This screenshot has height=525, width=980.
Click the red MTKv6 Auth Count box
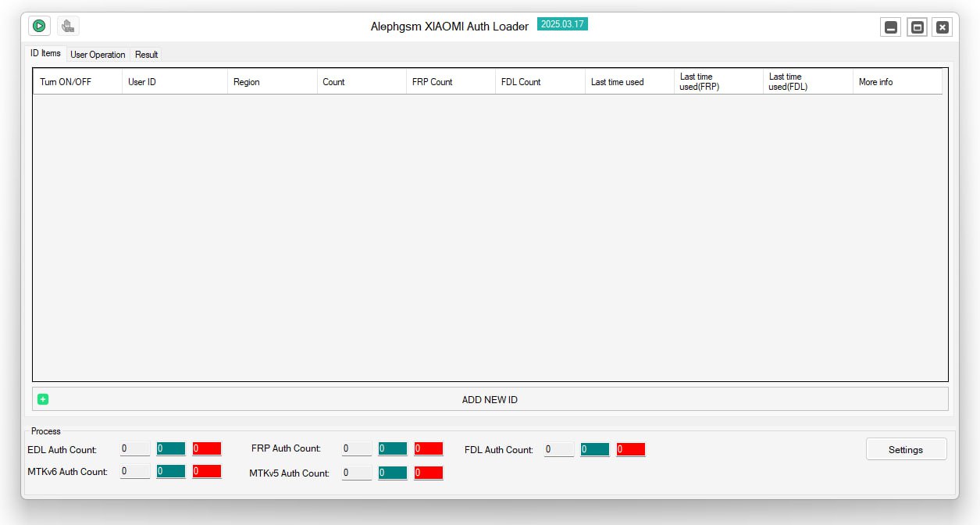coord(207,471)
